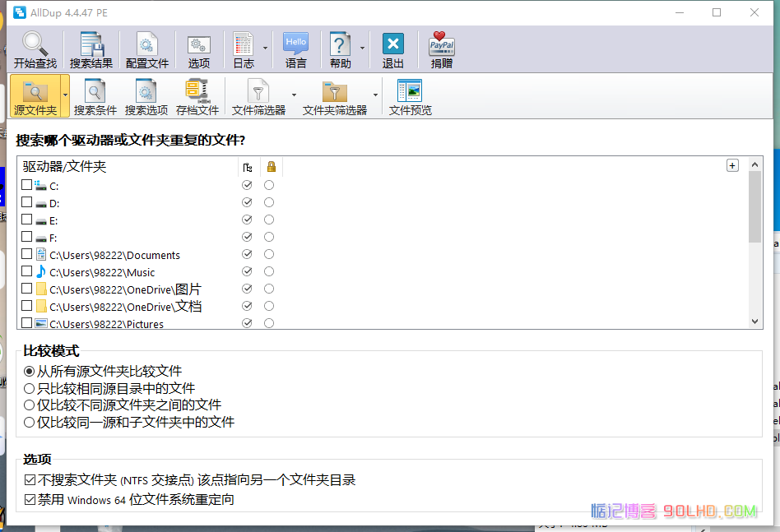Check the C: drive checkbox

(x=27, y=185)
